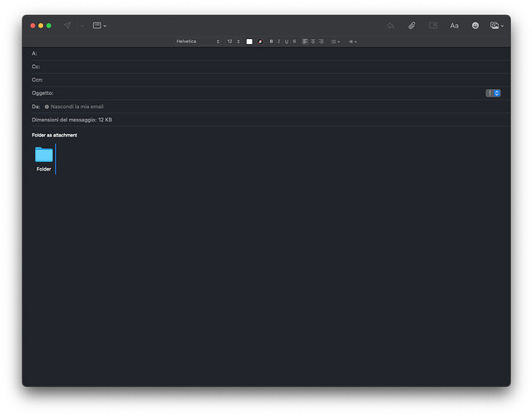Click the reply arrow icon in toolbar

[390, 26]
